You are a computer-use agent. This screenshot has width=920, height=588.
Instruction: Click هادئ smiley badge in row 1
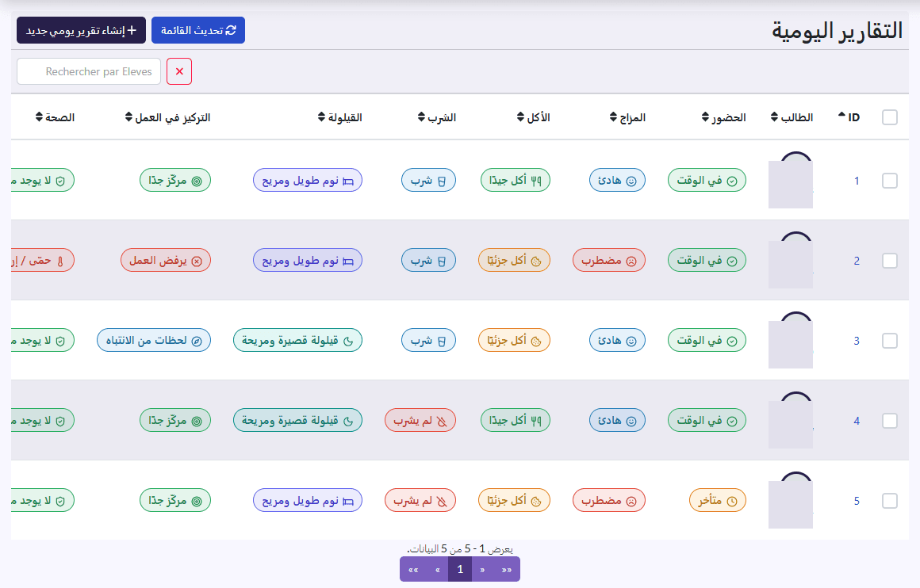(617, 180)
